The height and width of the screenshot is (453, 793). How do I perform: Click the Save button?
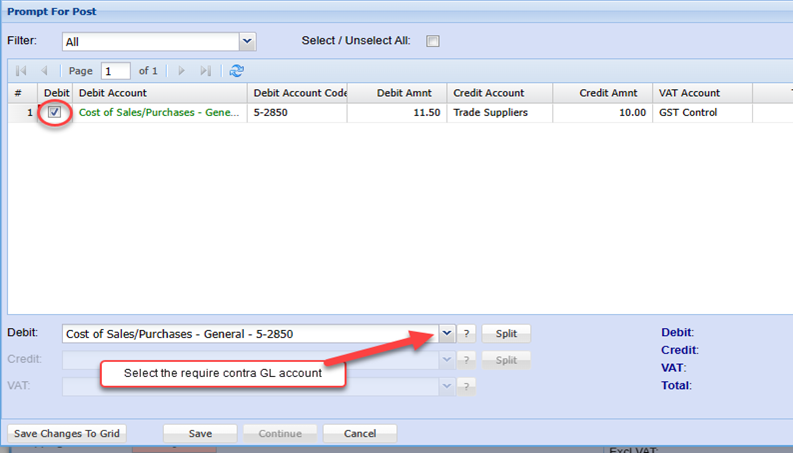pyautogui.click(x=200, y=433)
